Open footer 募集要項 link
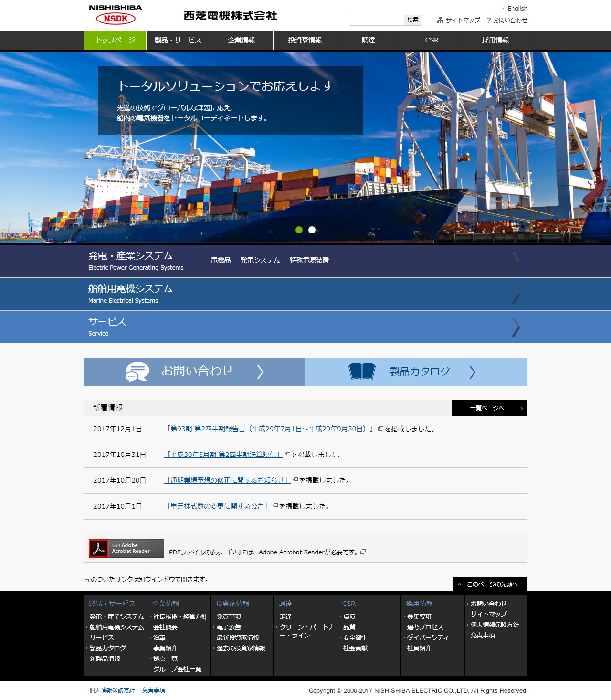The height and width of the screenshot is (700, 611). [419, 617]
